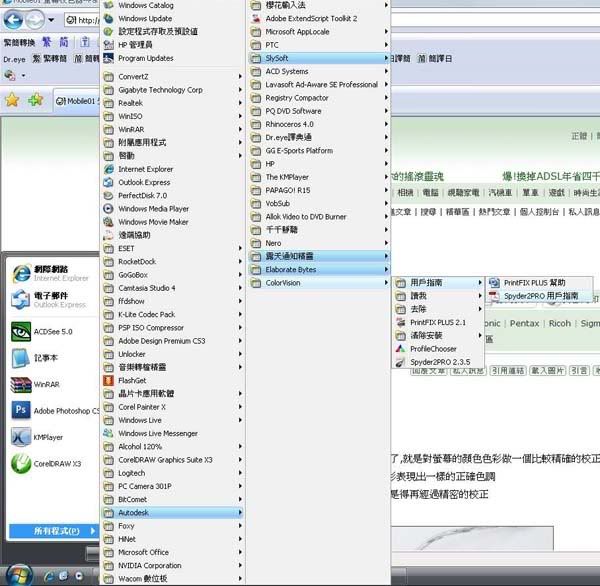The height and width of the screenshot is (586, 600).
Task: Open the PSP ISO Compressor folder
Action: coord(173,328)
